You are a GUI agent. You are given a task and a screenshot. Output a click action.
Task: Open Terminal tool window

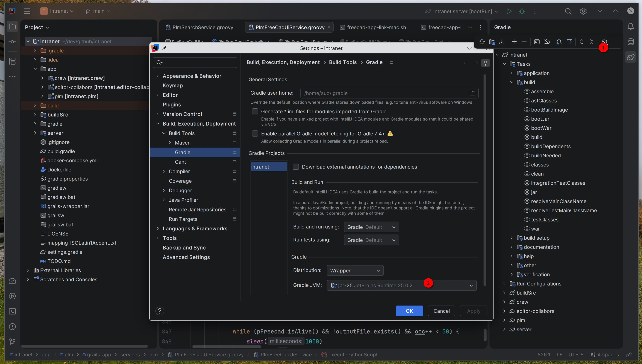tap(12, 311)
